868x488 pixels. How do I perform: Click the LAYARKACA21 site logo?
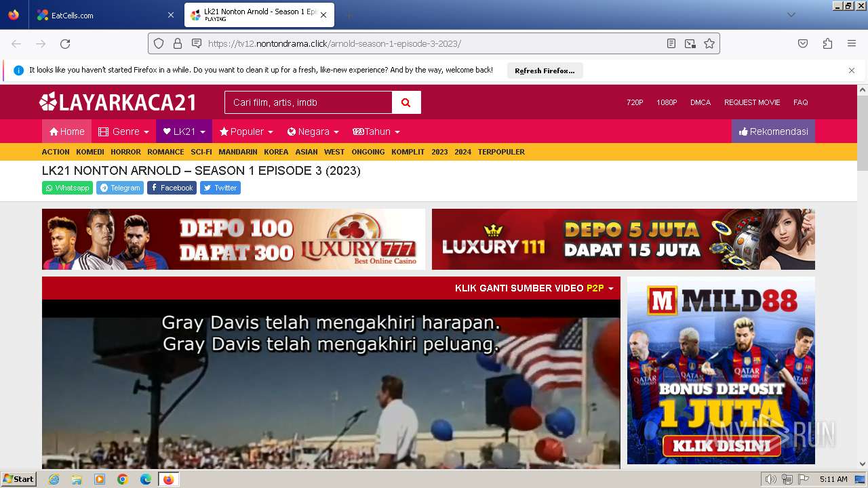click(118, 102)
